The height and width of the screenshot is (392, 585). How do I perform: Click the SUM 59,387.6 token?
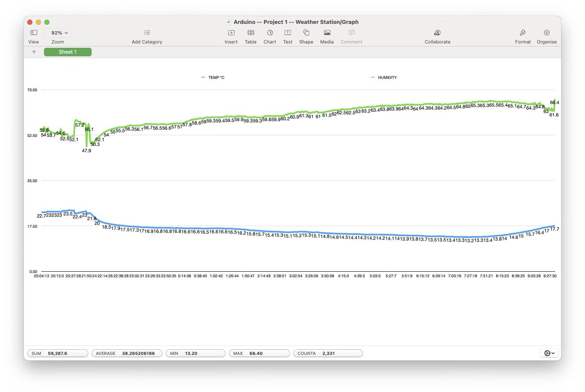tap(58, 353)
